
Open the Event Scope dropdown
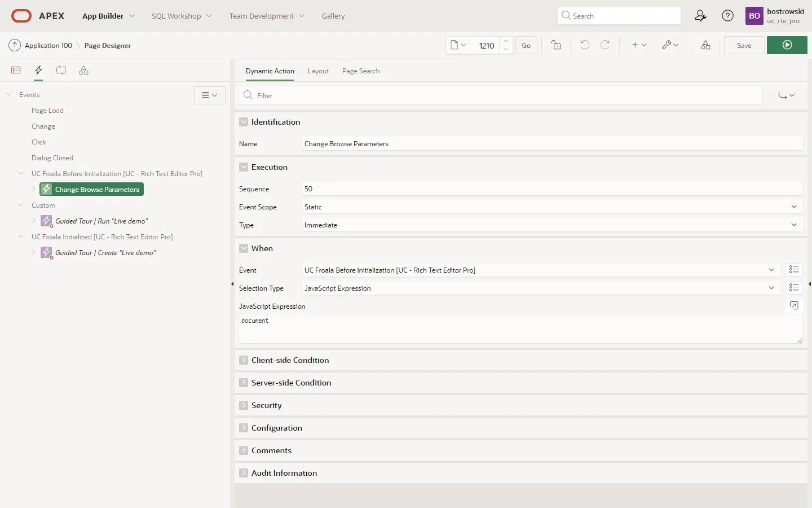coord(551,207)
